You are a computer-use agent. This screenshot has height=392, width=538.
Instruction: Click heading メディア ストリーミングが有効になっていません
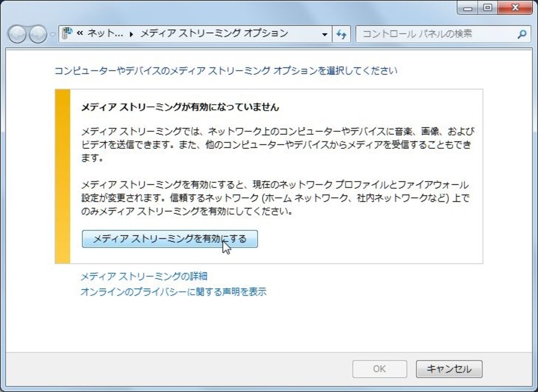click(x=180, y=107)
